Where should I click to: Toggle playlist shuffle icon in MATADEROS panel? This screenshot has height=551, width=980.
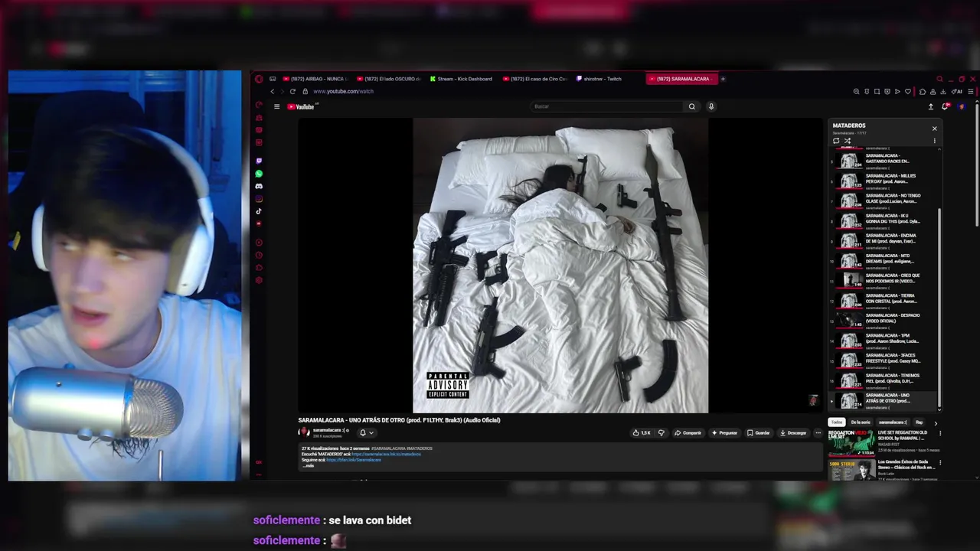pyautogui.click(x=847, y=141)
